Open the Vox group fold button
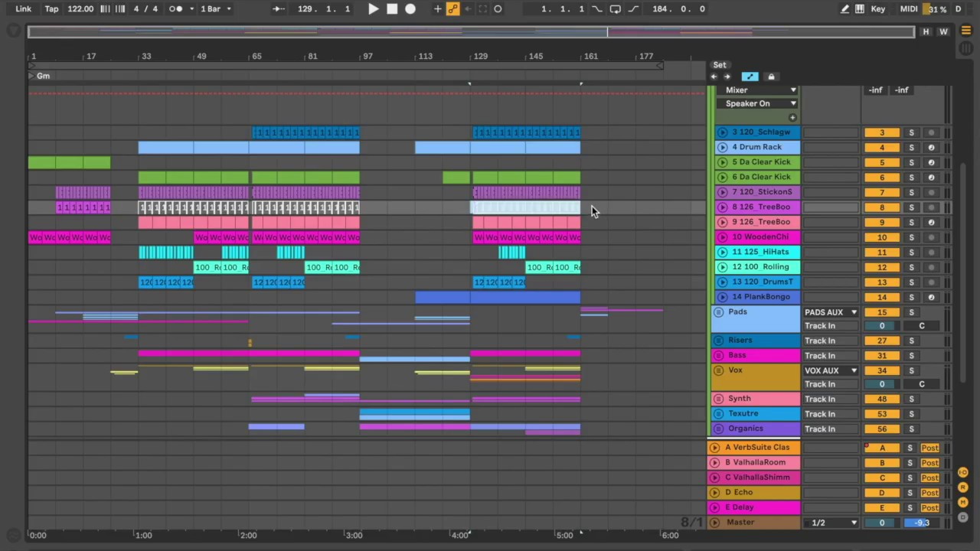Screen dimensions: 980x551 718,370
